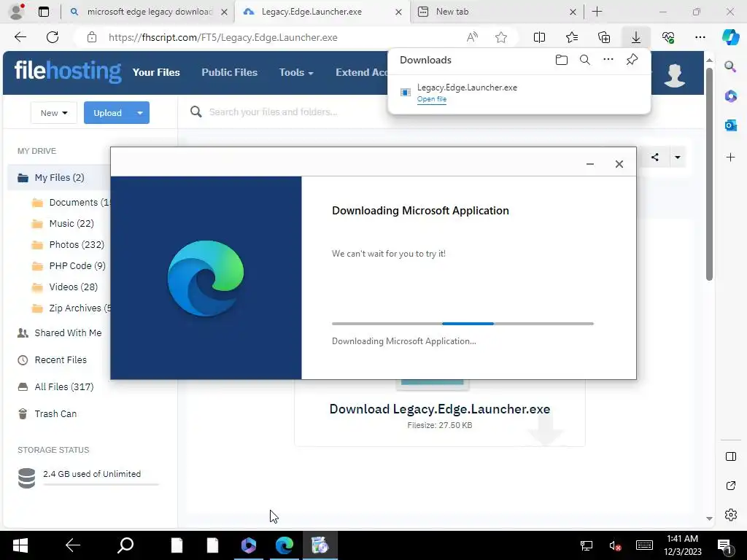Expand the New dropdown button
The width and height of the screenshot is (747, 560).
pyautogui.click(x=54, y=113)
